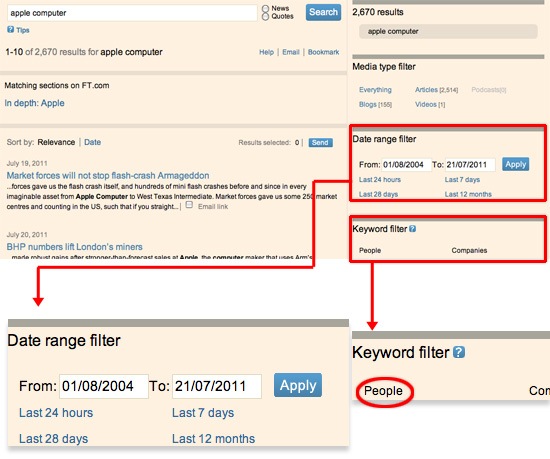Filter media type to Blogs

tap(367, 104)
